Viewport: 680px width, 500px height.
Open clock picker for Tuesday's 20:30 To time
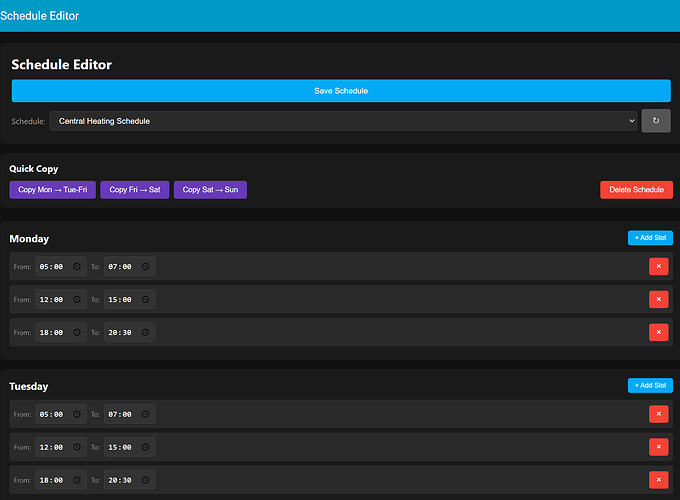click(x=145, y=480)
